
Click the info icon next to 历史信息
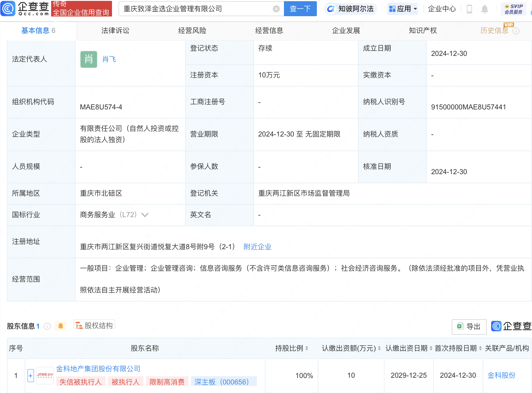516,31
